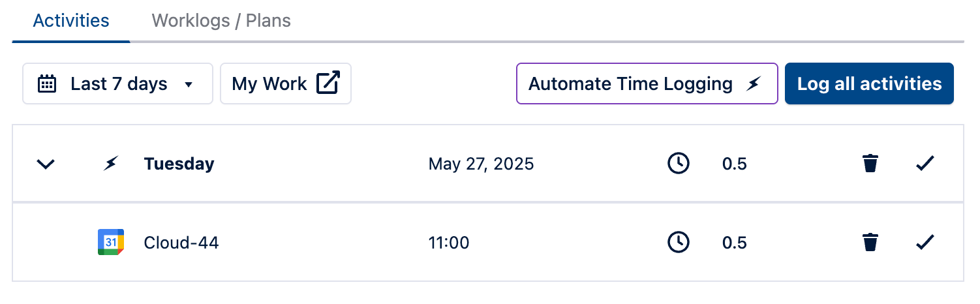Viewport: 980px width, 304px height.
Task: Click the clock icon beside Cloud-44
Action: (x=679, y=243)
